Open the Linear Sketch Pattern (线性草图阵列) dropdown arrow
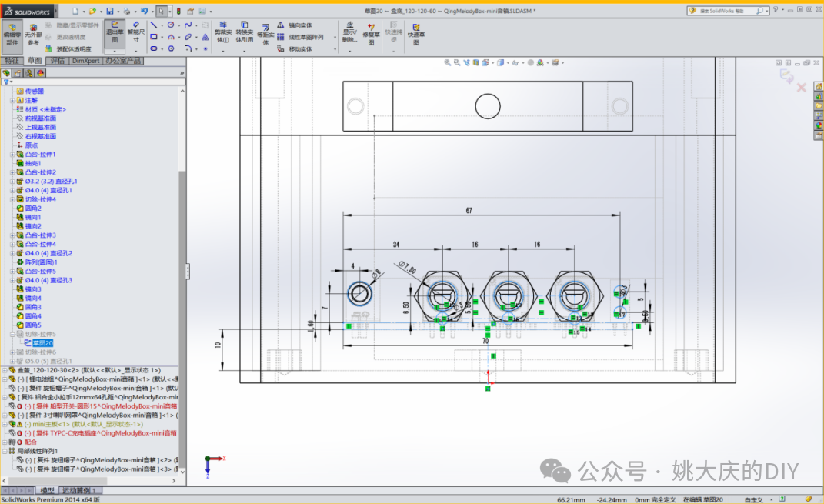Viewport: 824px width, 504px height. tap(333, 37)
